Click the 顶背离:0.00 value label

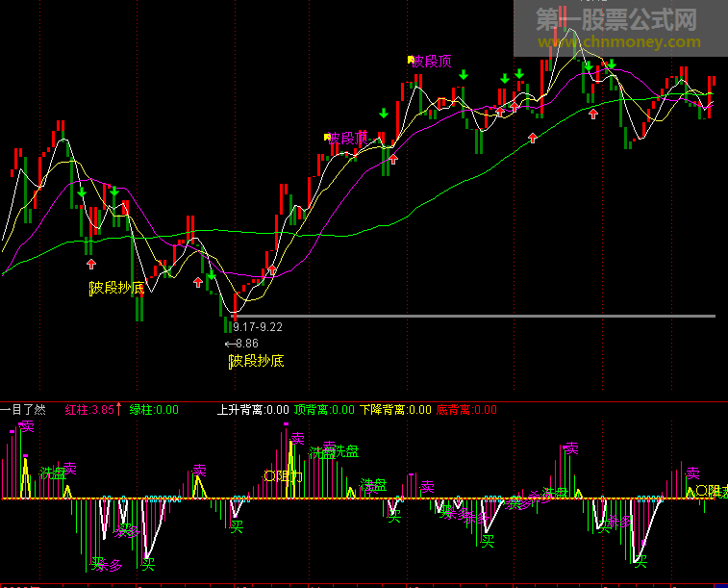click(324, 409)
